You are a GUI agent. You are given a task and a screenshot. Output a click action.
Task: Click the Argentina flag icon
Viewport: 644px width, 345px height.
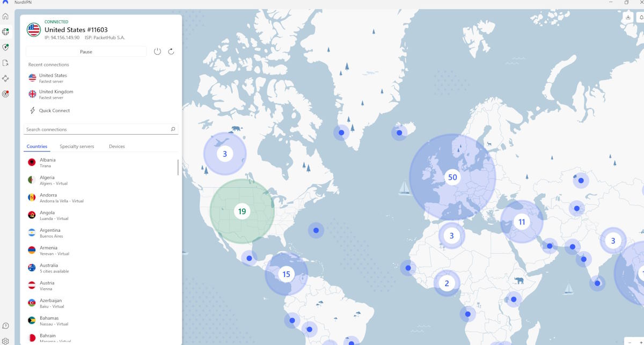coord(32,233)
